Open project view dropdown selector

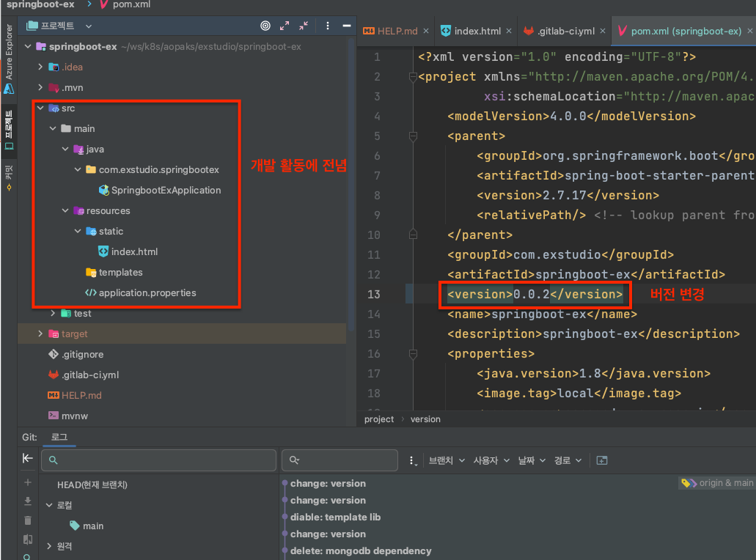(89, 26)
